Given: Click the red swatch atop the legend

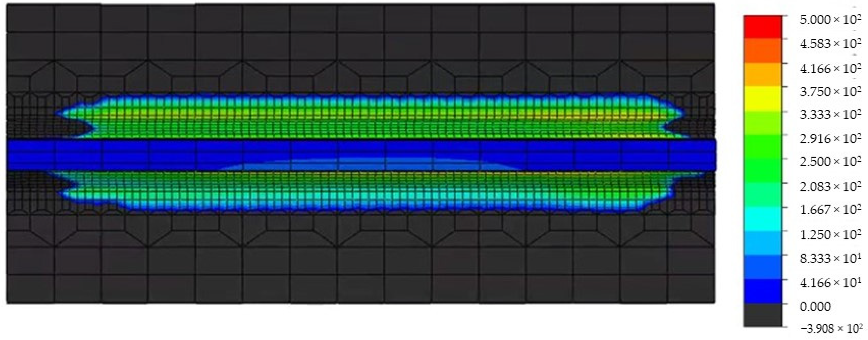Looking at the screenshot, I should click(x=763, y=27).
